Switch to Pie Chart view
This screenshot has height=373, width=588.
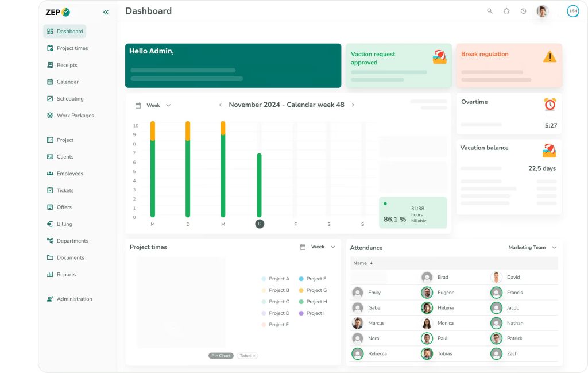pyautogui.click(x=221, y=356)
